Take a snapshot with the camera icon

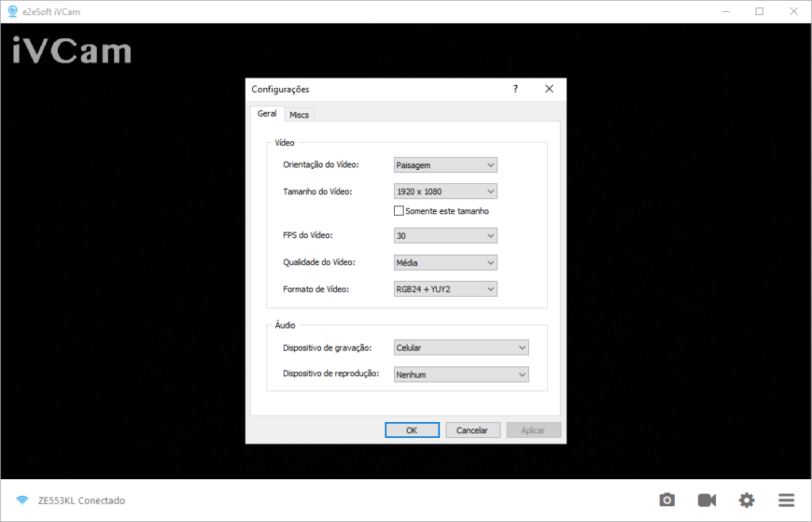point(667,500)
